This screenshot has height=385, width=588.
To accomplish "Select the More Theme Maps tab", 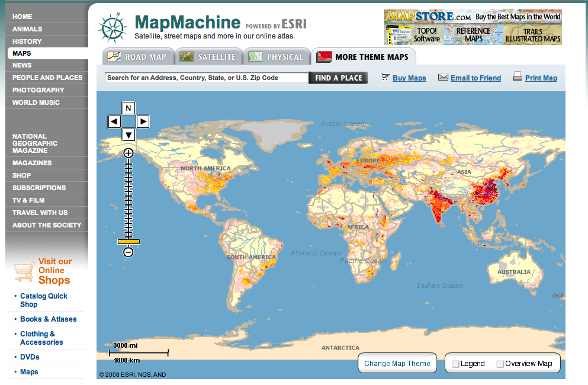I will [x=364, y=57].
